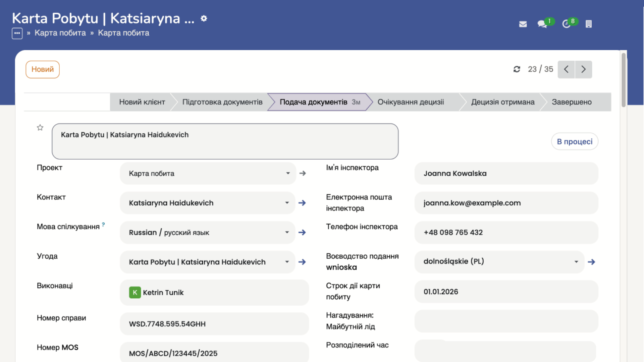Refresh the record using refresh icon
The height and width of the screenshot is (362, 644).
[517, 69]
